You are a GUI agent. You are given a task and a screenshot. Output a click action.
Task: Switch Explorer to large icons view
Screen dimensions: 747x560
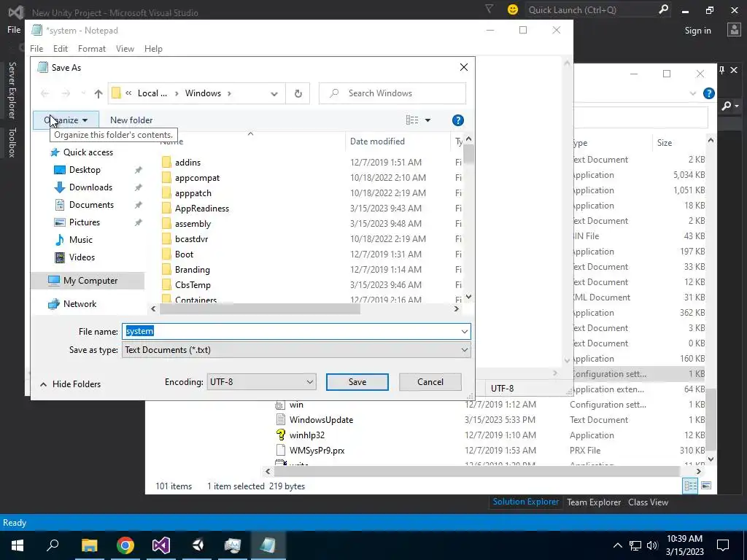[x=706, y=486]
